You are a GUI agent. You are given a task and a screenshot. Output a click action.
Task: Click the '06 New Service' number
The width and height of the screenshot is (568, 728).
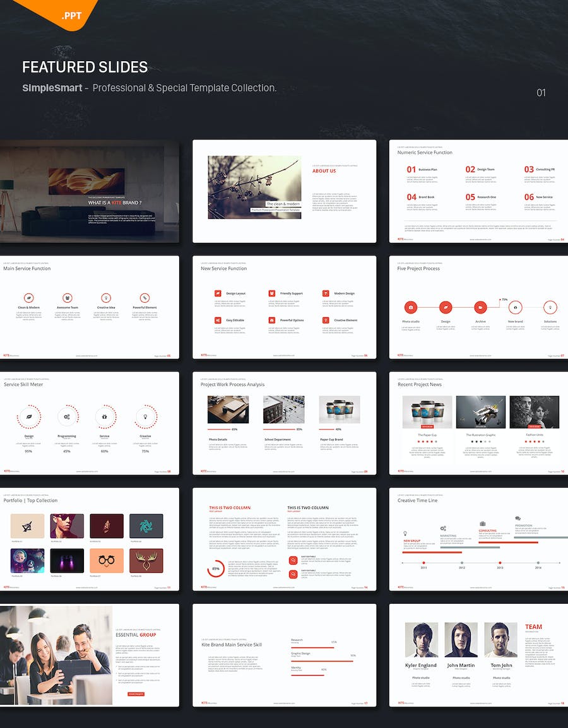529,197
